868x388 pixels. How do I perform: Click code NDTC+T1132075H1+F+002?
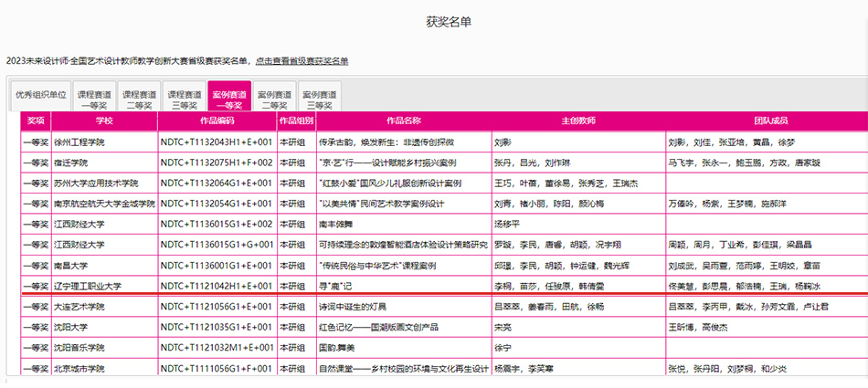(217, 163)
